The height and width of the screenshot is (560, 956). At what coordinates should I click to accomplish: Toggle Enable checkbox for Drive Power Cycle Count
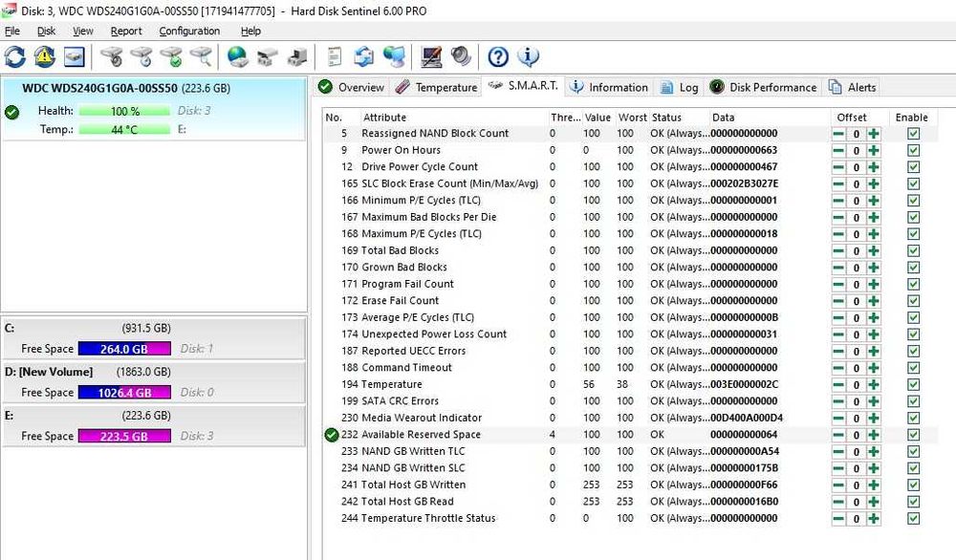click(913, 167)
